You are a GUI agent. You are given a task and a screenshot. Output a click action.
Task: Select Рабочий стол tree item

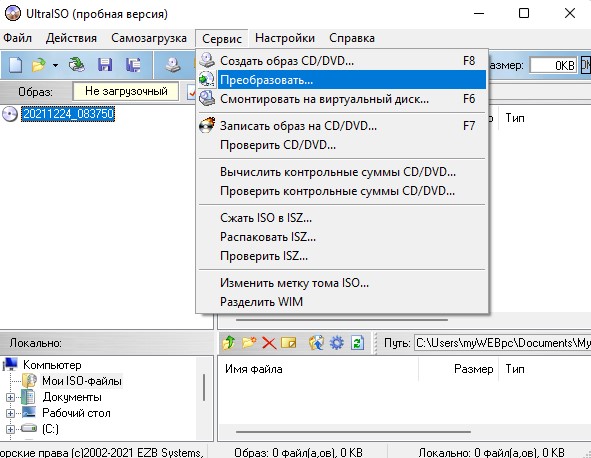point(76,413)
